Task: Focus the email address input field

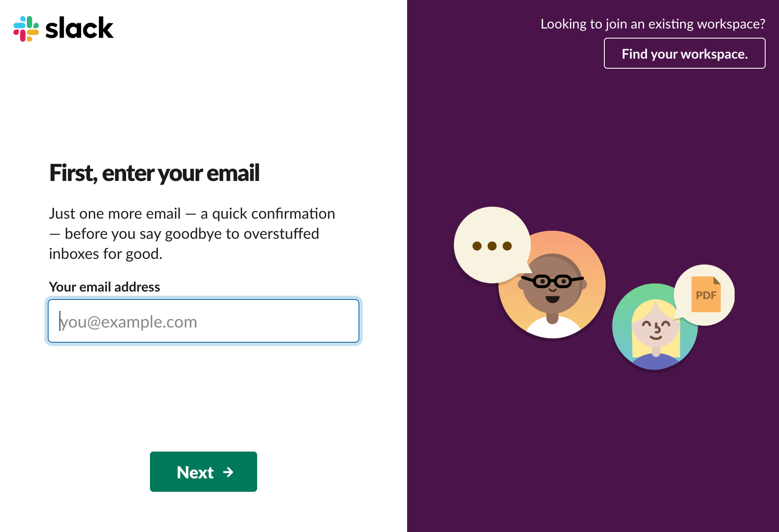Action: 204,321
